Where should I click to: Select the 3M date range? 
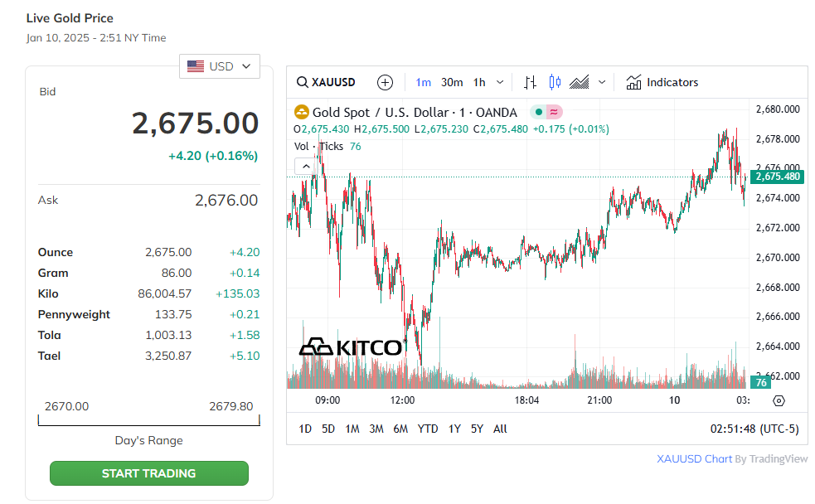pyautogui.click(x=376, y=429)
